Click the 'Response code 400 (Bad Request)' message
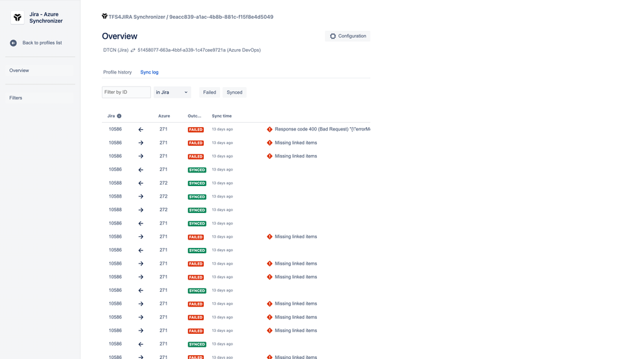This screenshot has width=644, height=359. point(323,129)
